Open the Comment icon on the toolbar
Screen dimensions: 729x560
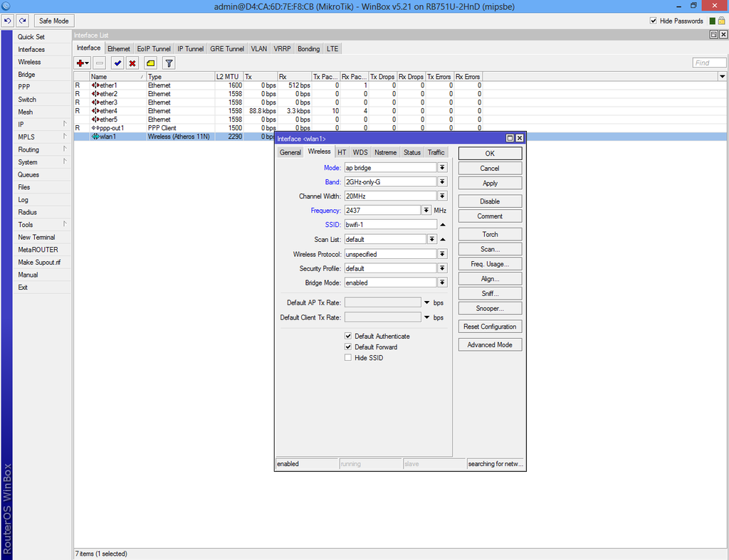pyautogui.click(x=150, y=63)
